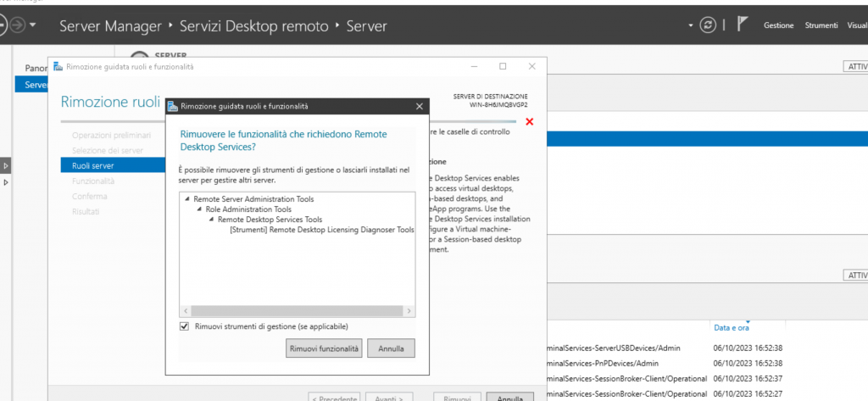868x401 pixels.
Task: Collapse Remote Desktop Services Tools node
Action: click(210, 219)
